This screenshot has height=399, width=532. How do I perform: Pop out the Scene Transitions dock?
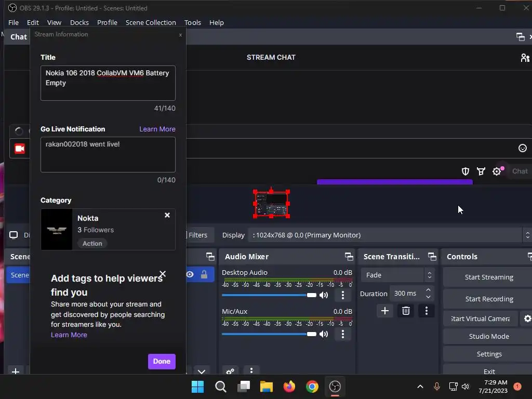tap(432, 257)
